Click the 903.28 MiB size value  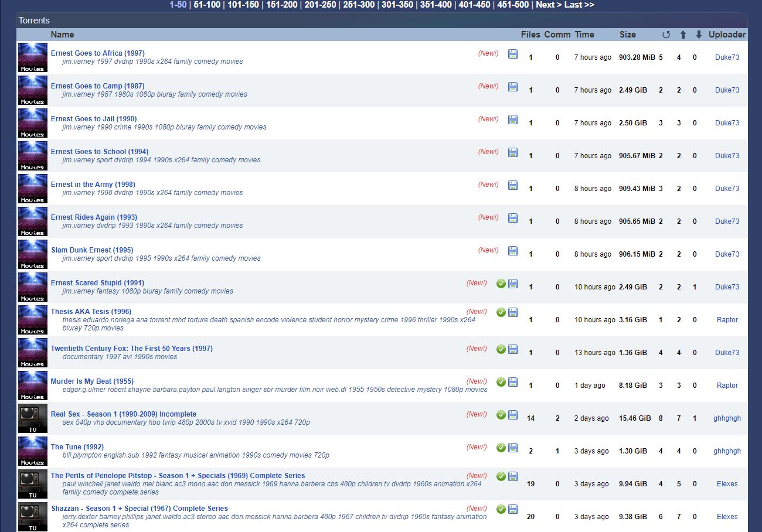(637, 57)
